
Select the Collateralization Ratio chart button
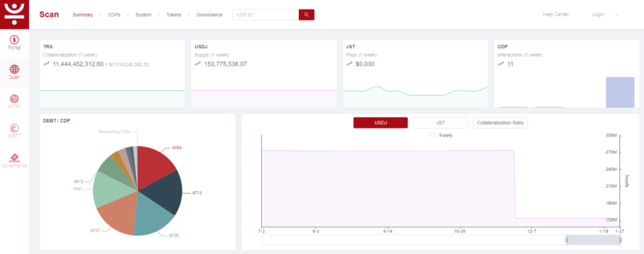[500, 123]
